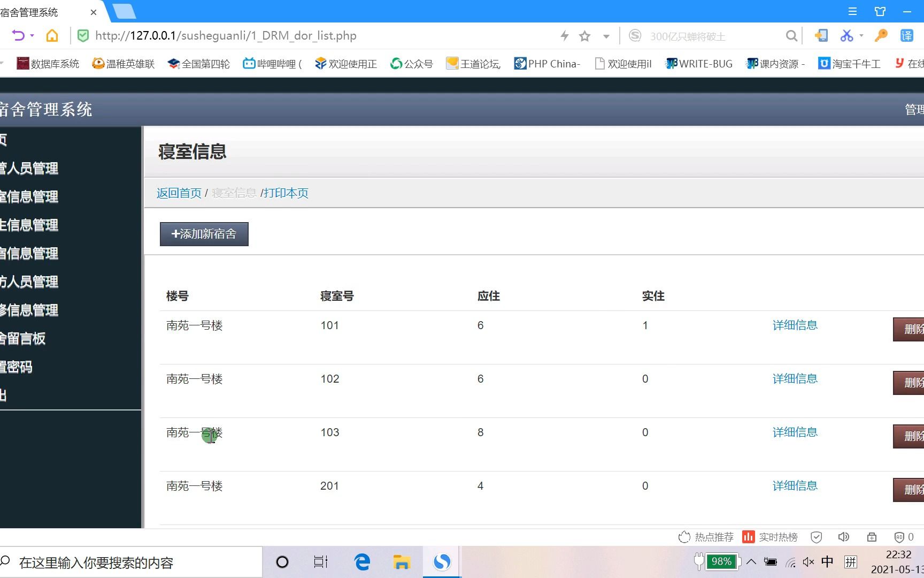
Task: Open the browser hamburger menu
Action: 853,11
